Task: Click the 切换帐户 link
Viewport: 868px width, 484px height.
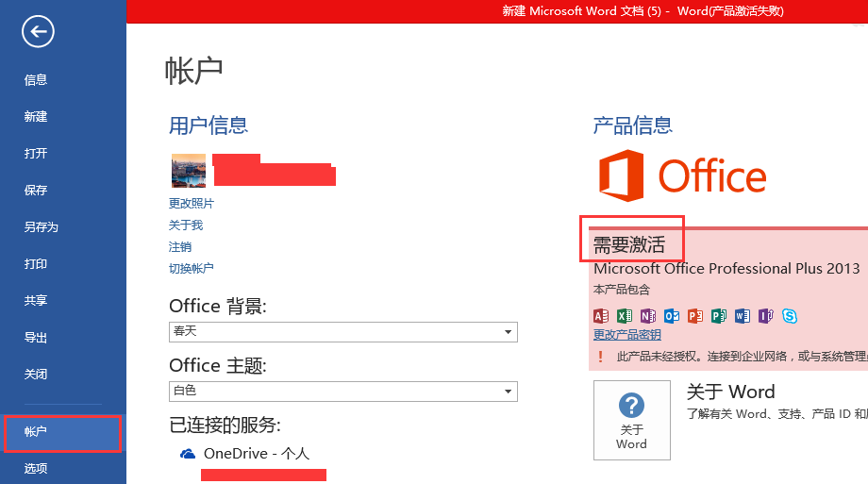Action: (192, 268)
